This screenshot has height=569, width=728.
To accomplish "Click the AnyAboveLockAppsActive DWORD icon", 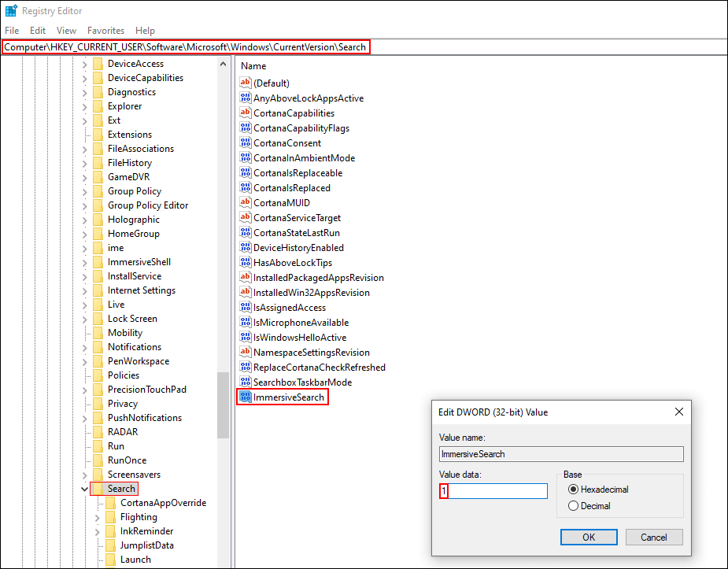I will point(245,98).
